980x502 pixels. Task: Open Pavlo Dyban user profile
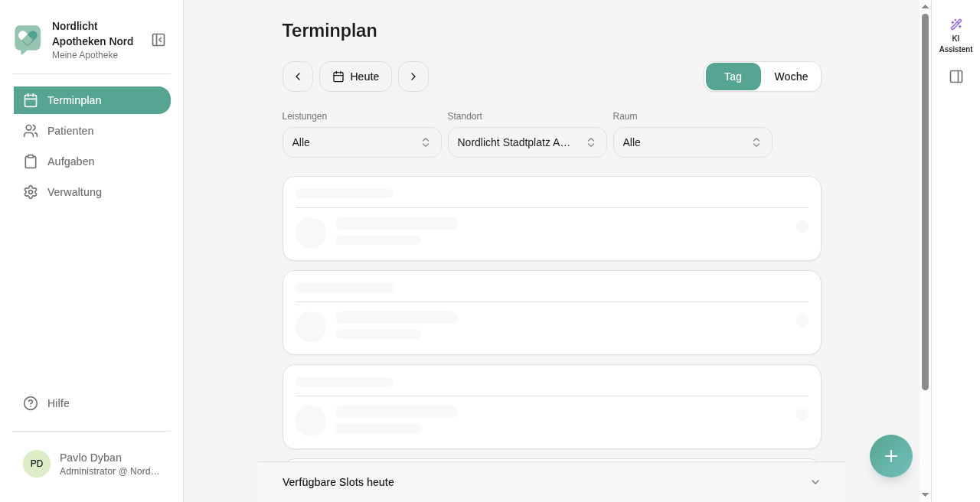(x=92, y=464)
